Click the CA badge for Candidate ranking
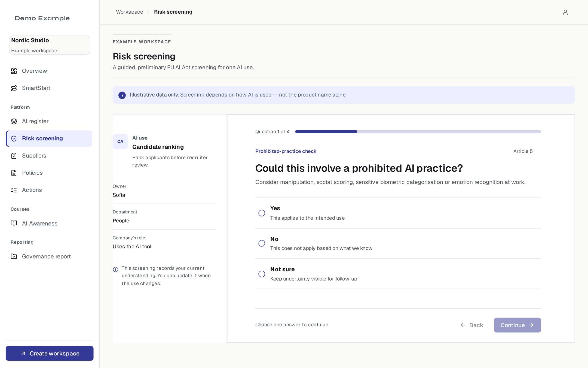Image resolution: width=588 pixels, height=368 pixels. pyautogui.click(x=120, y=141)
